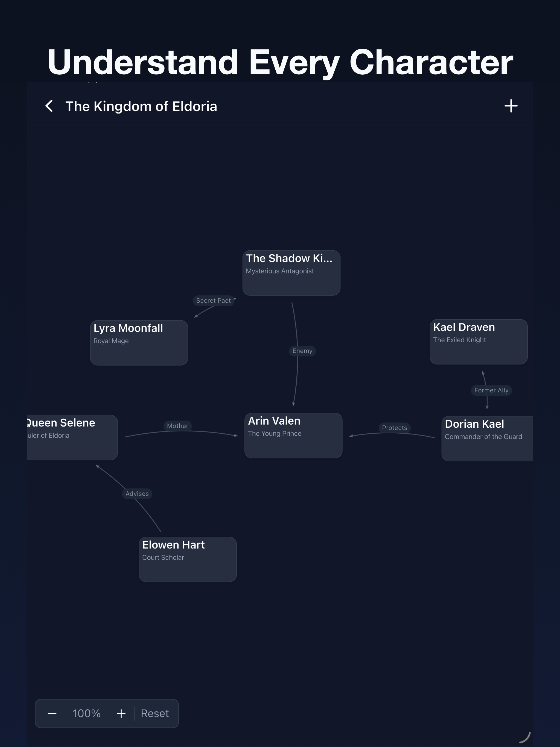Open The Shadow King antagonist node

[x=291, y=273]
